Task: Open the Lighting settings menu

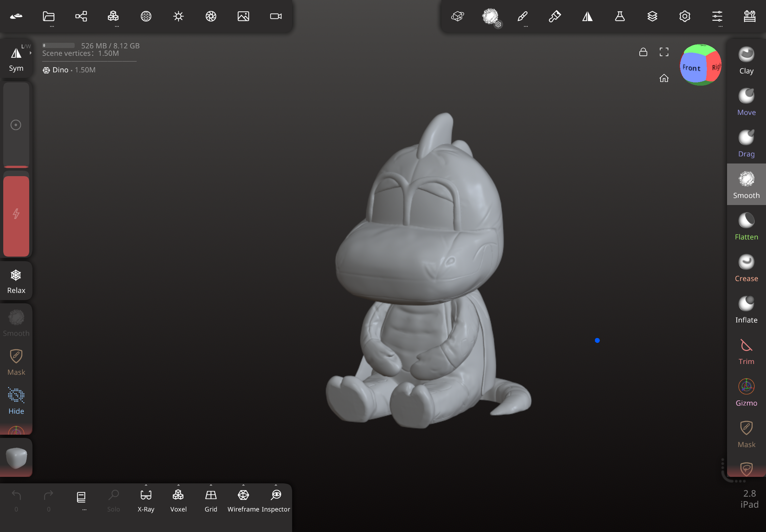Action: 179,16
